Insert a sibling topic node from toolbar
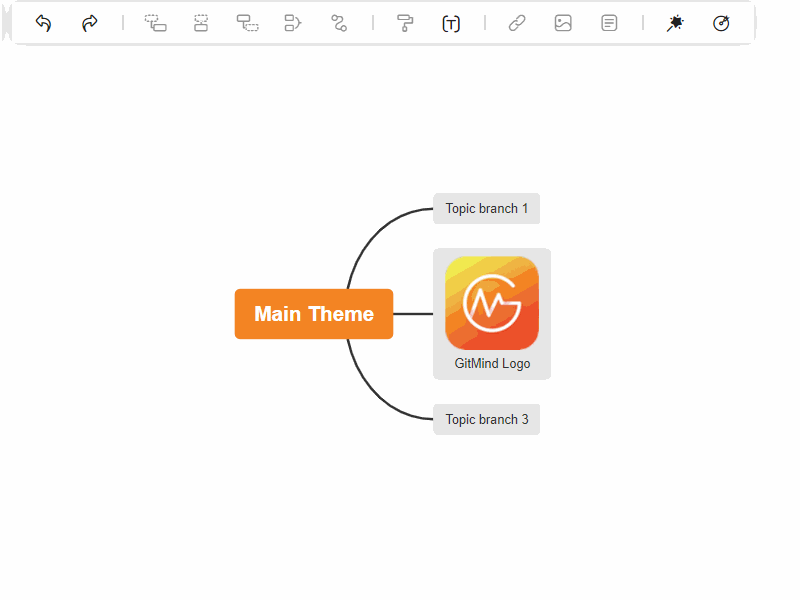 point(201,23)
